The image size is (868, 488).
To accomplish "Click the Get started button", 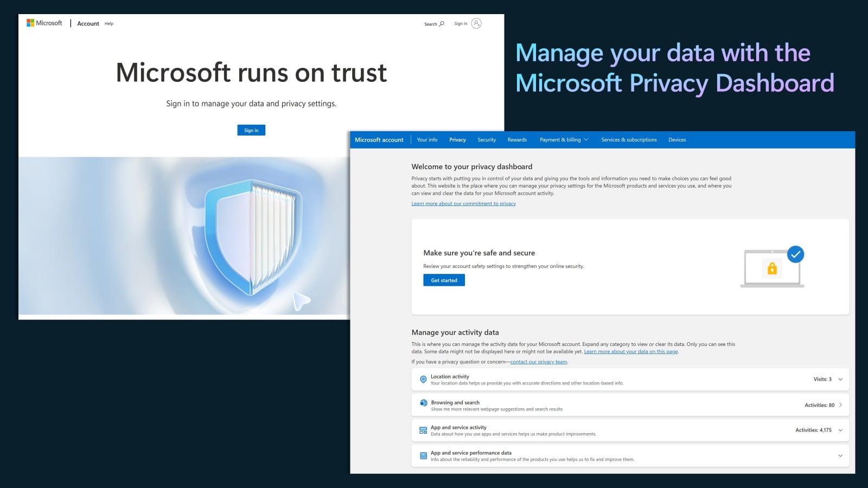I will click(444, 280).
